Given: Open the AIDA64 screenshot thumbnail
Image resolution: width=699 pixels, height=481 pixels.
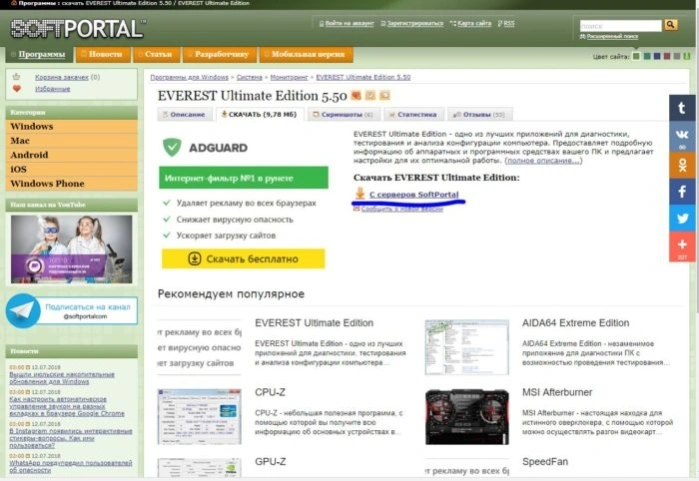Looking at the screenshot, I should [x=467, y=347].
